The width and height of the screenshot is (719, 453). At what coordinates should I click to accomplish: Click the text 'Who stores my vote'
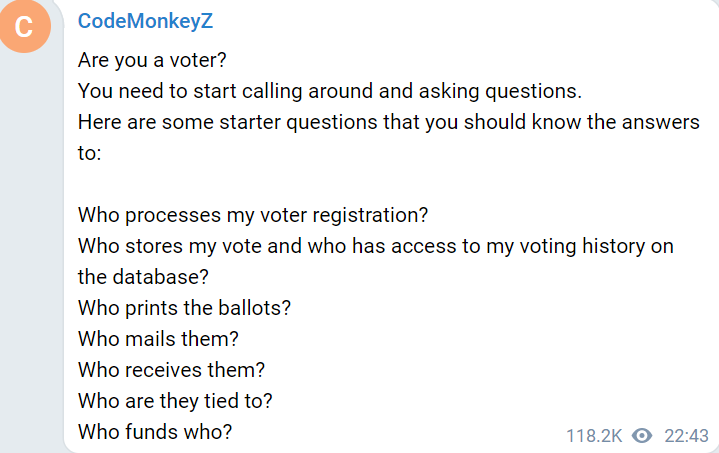point(170,246)
